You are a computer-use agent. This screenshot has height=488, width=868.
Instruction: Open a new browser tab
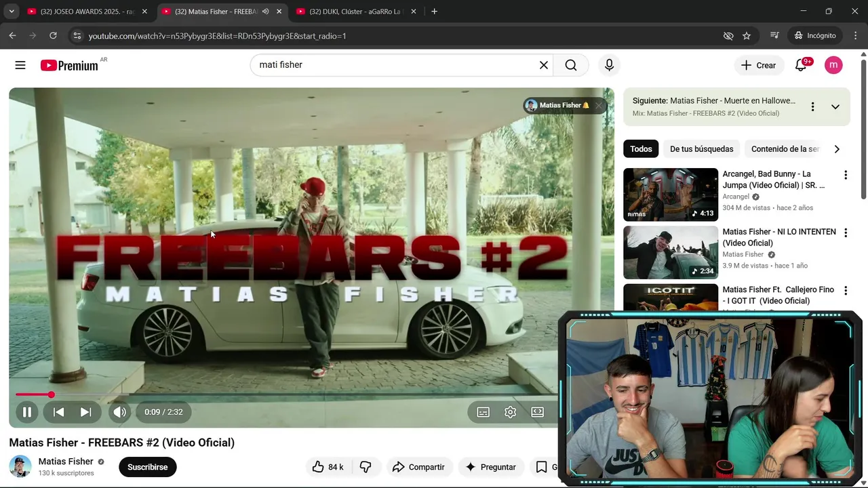pyautogui.click(x=435, y=12)
